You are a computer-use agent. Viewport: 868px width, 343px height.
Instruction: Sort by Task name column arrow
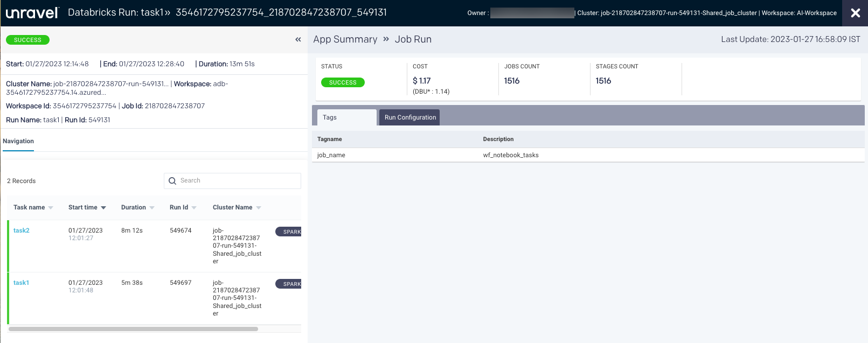[x=51, y=208]
